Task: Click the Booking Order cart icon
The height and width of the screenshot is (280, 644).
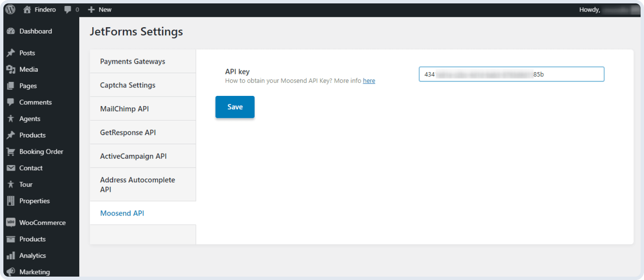Action: 11,151
